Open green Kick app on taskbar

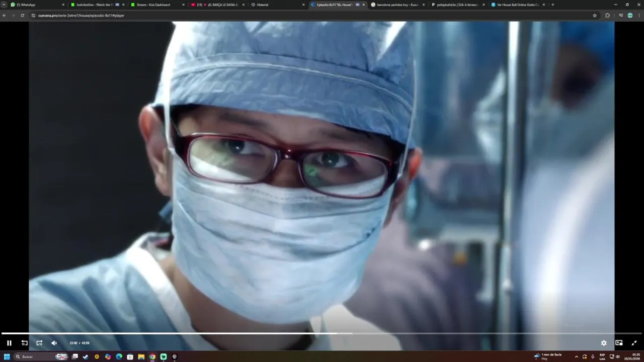(x=164, y=356)
